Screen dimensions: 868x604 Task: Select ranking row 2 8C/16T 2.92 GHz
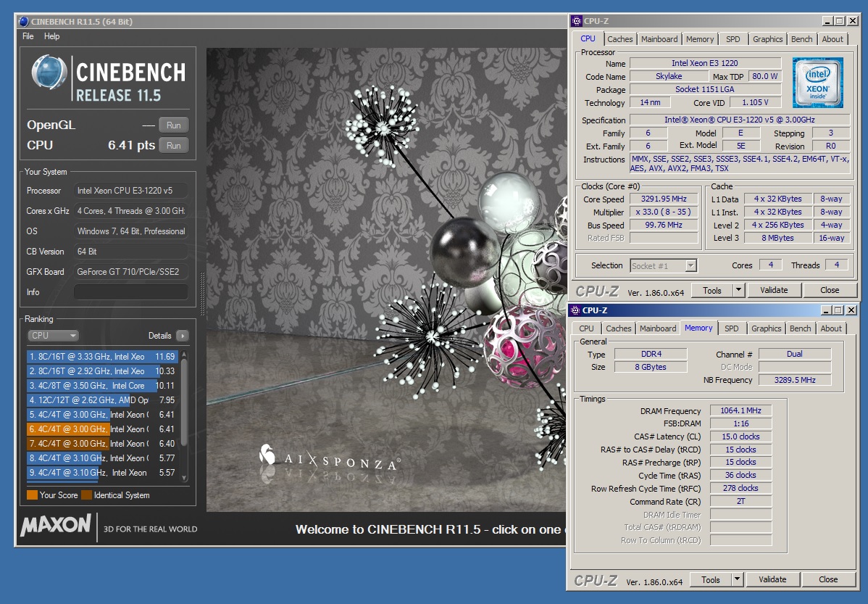[x=102, y=371]
